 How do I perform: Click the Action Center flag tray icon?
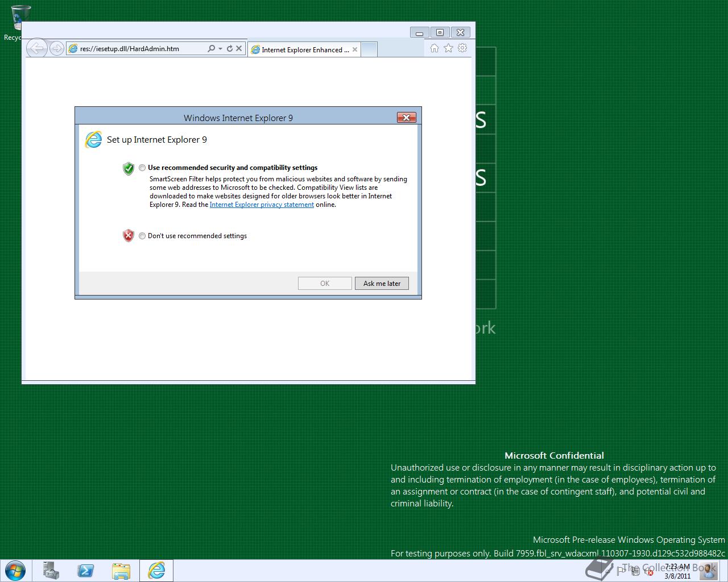coord(622,571)
